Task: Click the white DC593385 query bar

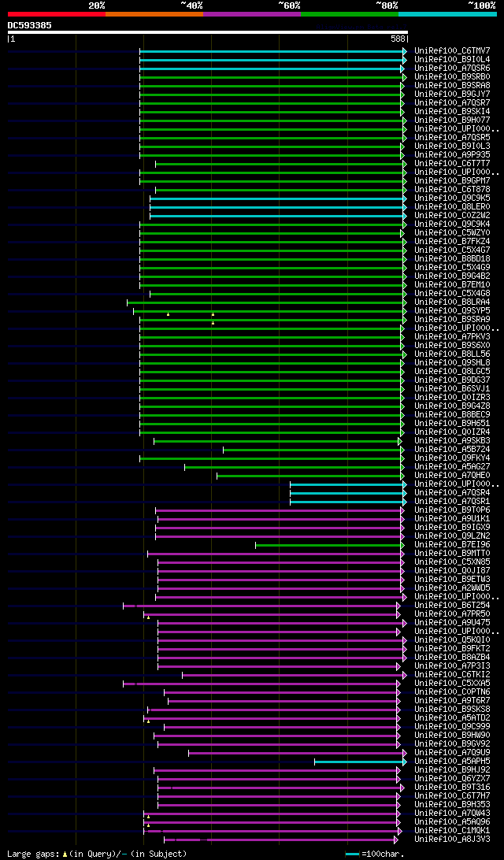Action: click(x=207, y=32)
